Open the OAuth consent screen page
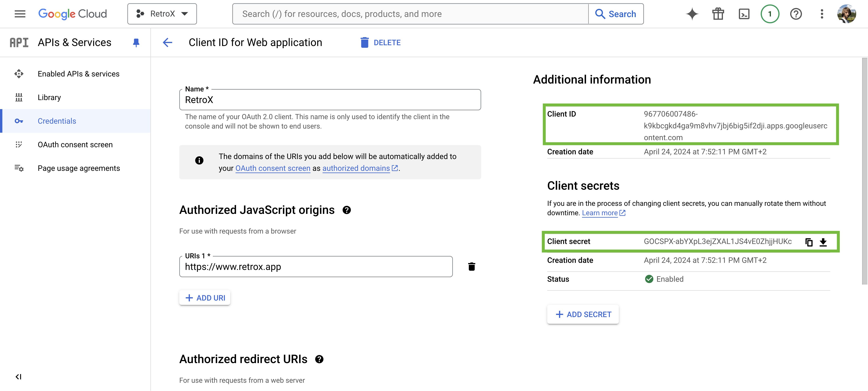The width and height of the screenshot is (868, 391). [x=75, y=145]
